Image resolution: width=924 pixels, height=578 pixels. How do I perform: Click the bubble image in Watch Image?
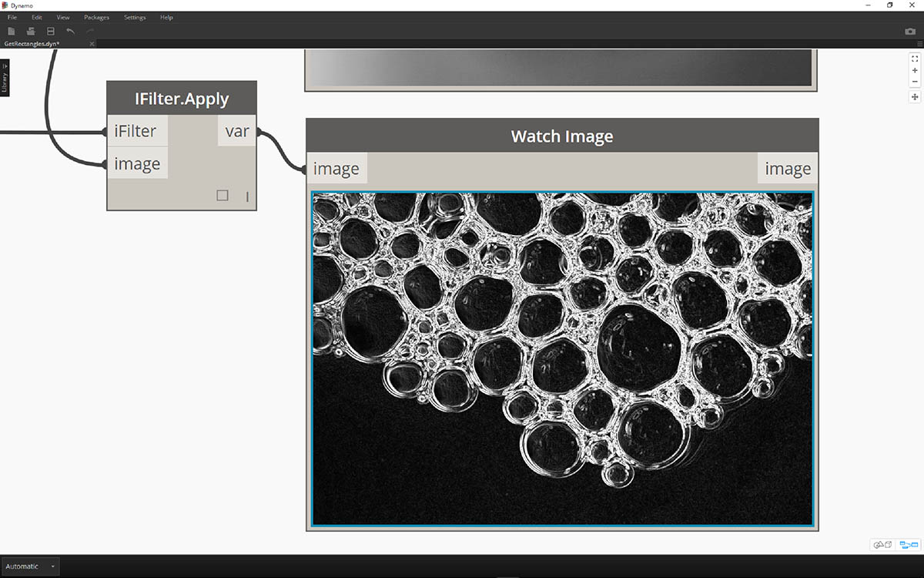562,358
